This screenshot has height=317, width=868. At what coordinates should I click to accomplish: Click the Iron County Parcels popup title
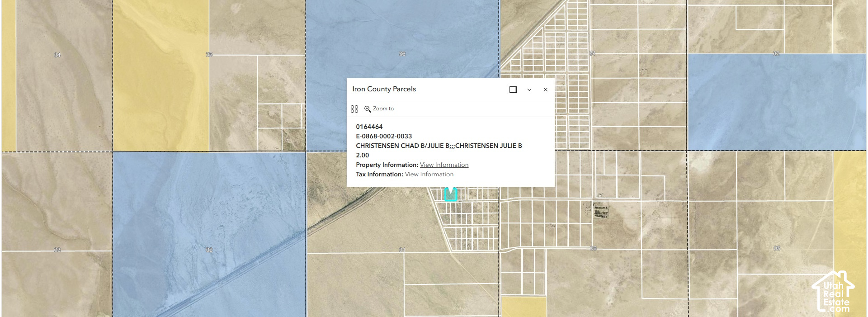[384, 89]
